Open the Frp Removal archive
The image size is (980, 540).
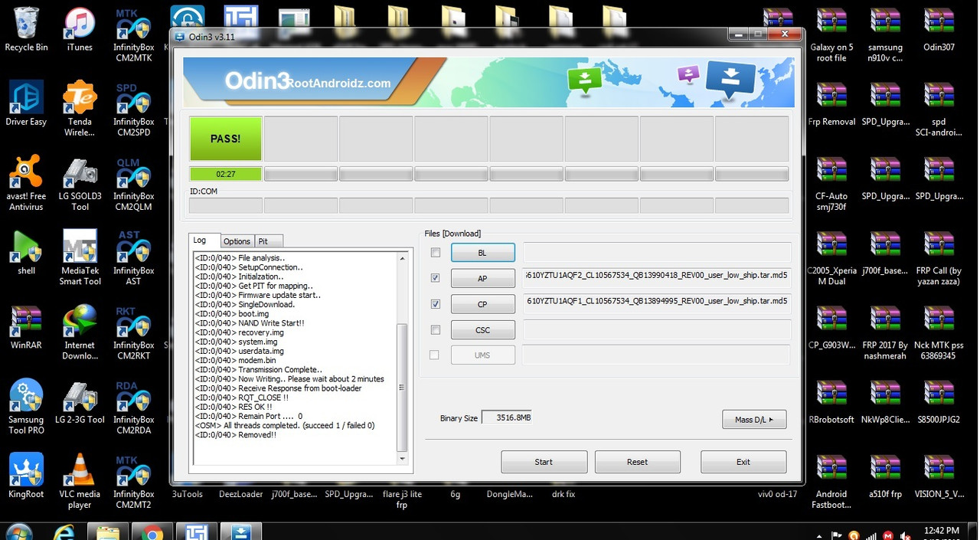[x=831, y=104]
